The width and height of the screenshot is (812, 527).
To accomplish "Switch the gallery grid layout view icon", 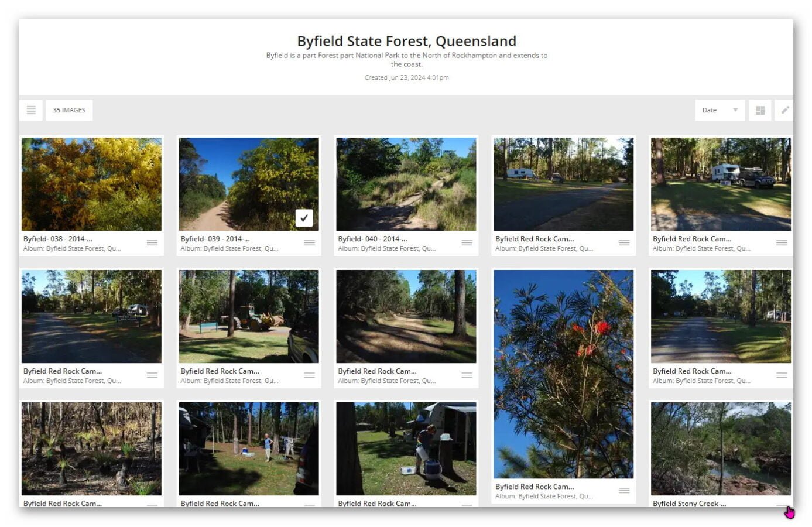I will [760, 110].
